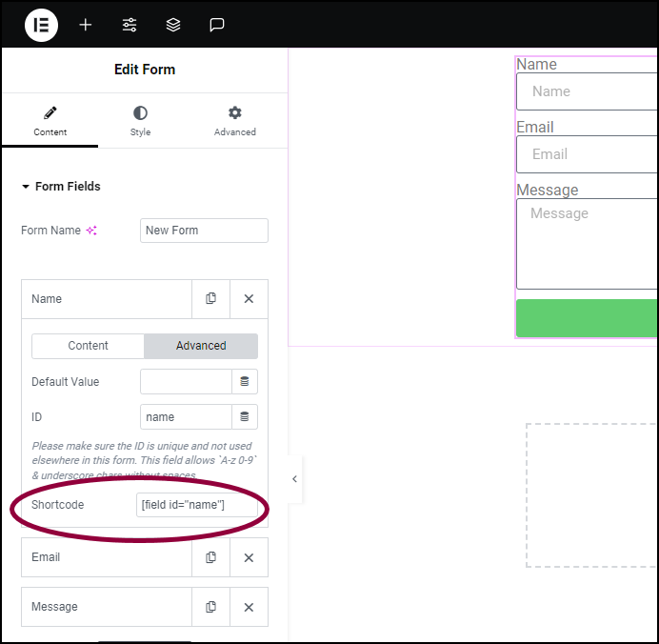Duplicate the Name form field
The width and height of the screenshot is (659, 644).
point(211,299)
